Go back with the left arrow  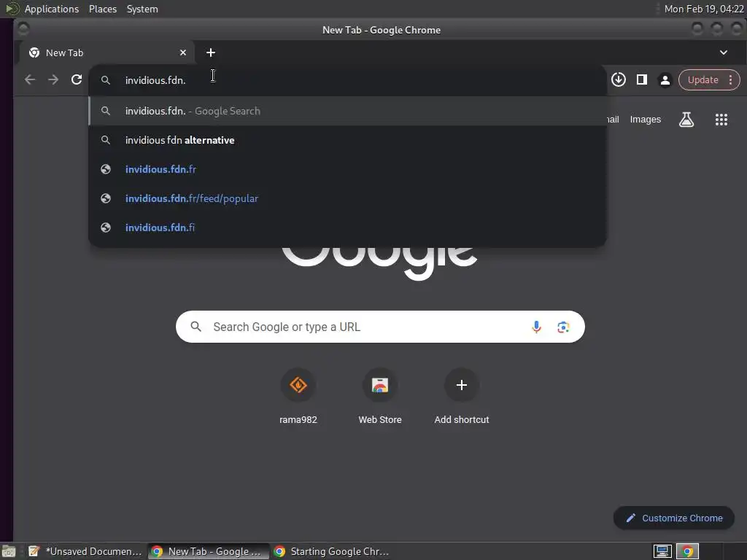pos(30,79)
